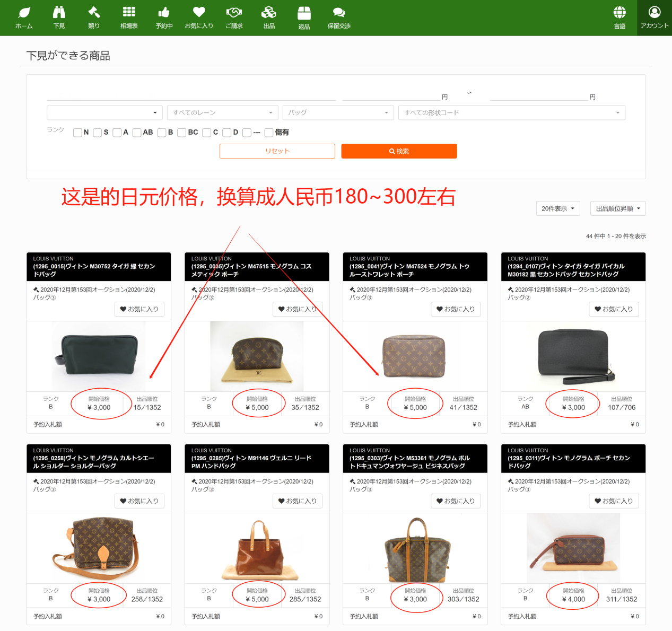This screenshot has width=672, height=631.
Task: Open monogram business bag thumbnail 1295_0303
Action: coord(415,548)
